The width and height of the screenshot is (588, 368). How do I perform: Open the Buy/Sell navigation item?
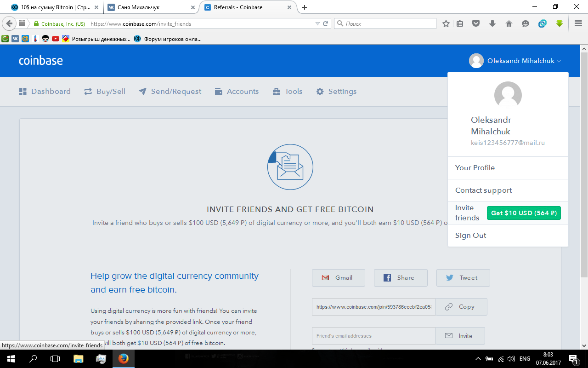click(x=105, y=92)
